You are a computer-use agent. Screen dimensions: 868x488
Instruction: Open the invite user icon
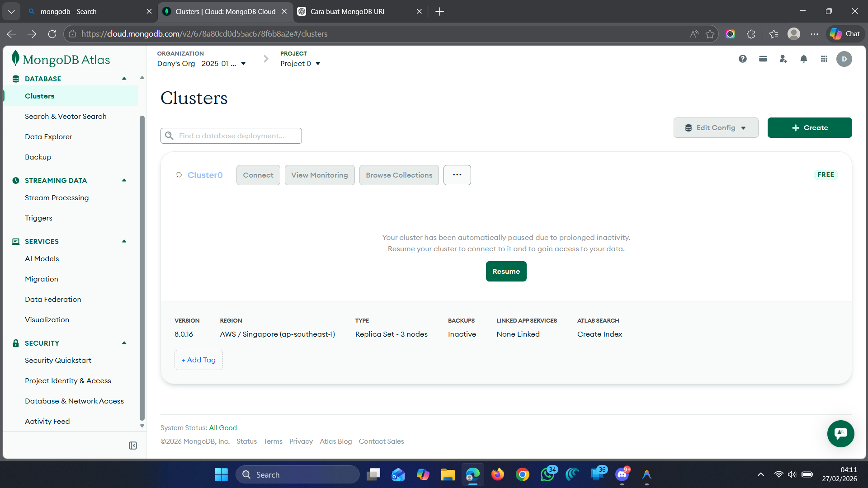(783, 59)
